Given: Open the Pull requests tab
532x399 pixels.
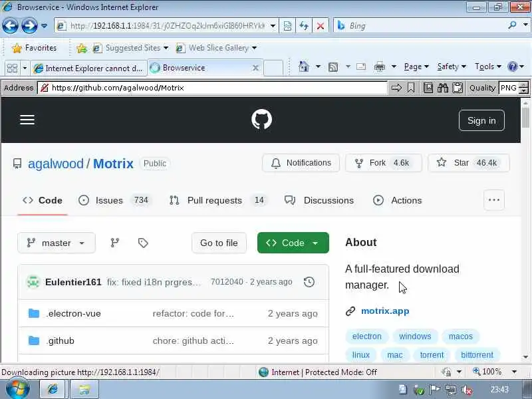Looking at the screenshot, I should (x=217, y=201).
